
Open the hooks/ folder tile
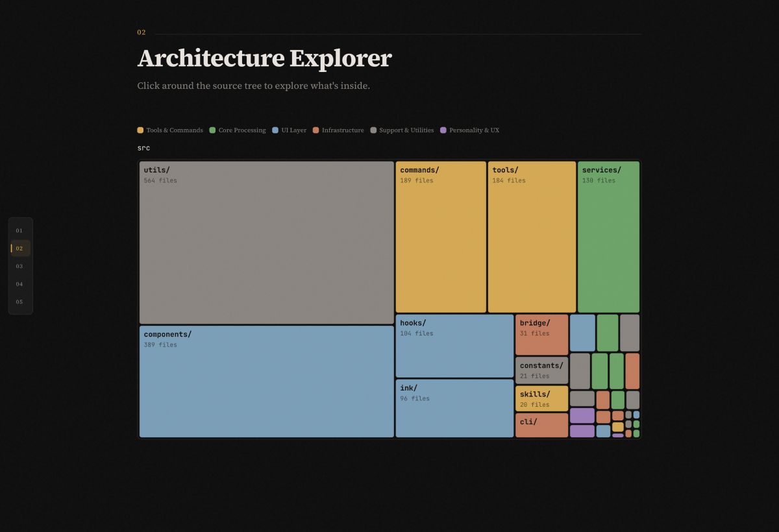point(454,346)
